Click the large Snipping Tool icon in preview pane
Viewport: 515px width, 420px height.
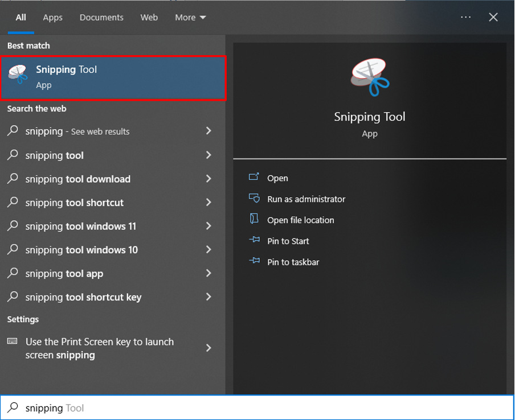(370, 77)
